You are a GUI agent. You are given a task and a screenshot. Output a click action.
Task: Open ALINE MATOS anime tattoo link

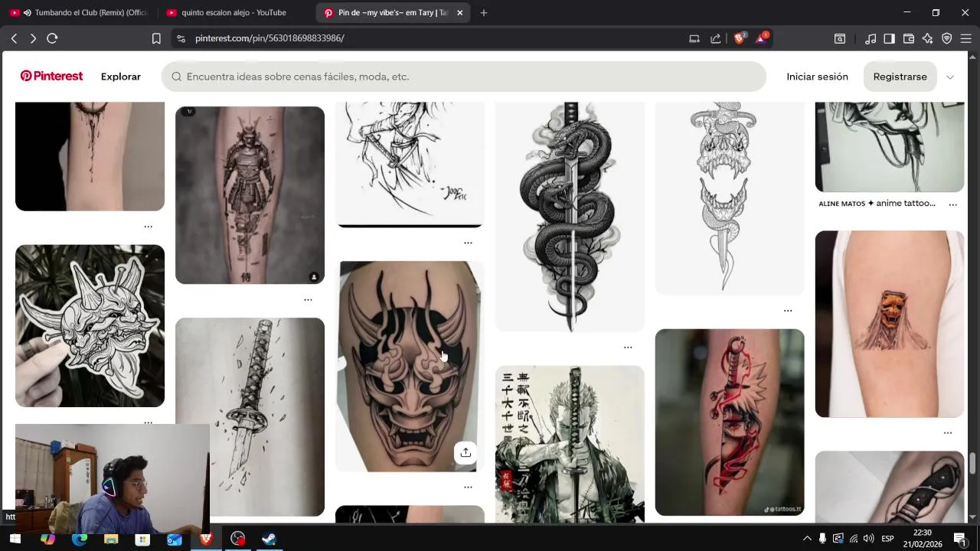coord(877,204)
